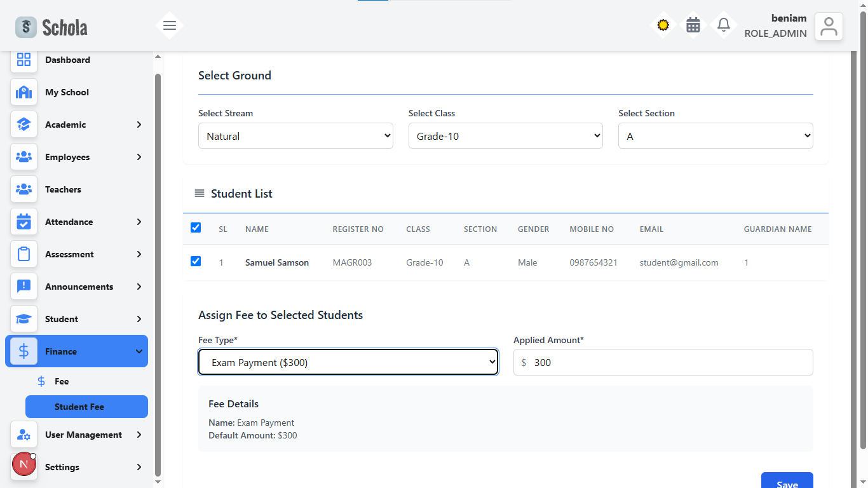The height and width of the screenshot is (488, 868).
Task: Expand the Academic sidebar menu
Action: click(76, 125)
